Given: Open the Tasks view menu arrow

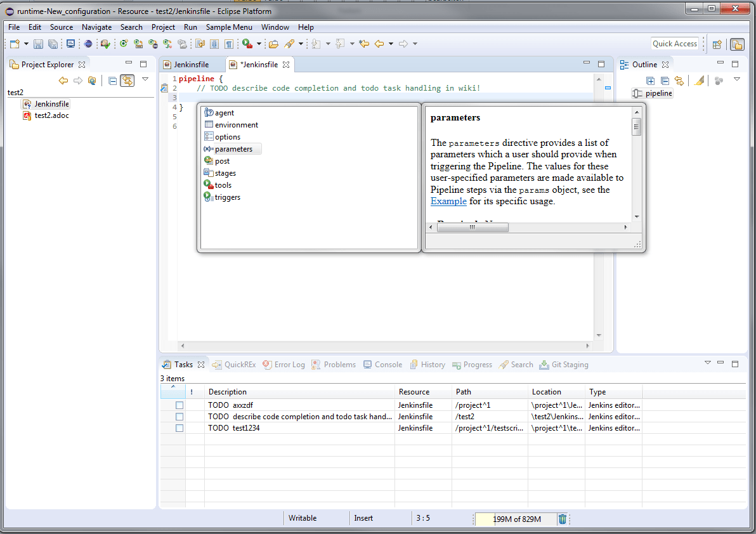Looking at the screenshot, I should click(x=707, y=363).
